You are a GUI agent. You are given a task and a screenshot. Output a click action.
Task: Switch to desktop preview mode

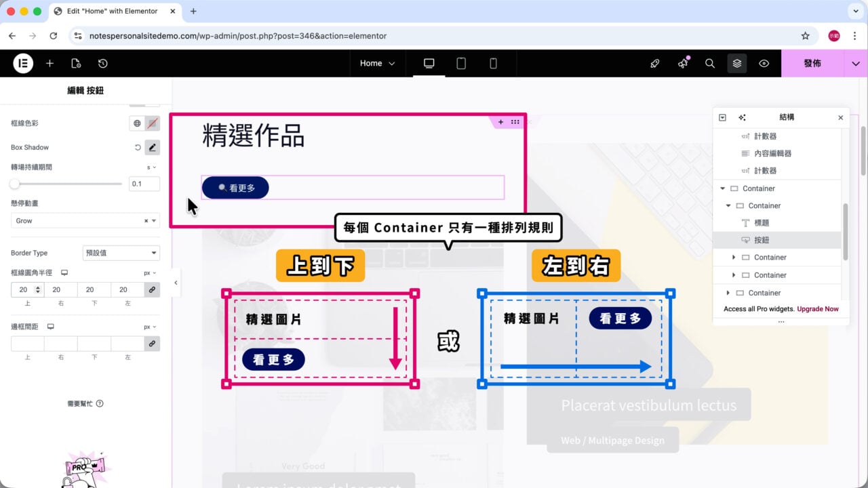click(x=429, y=63)
